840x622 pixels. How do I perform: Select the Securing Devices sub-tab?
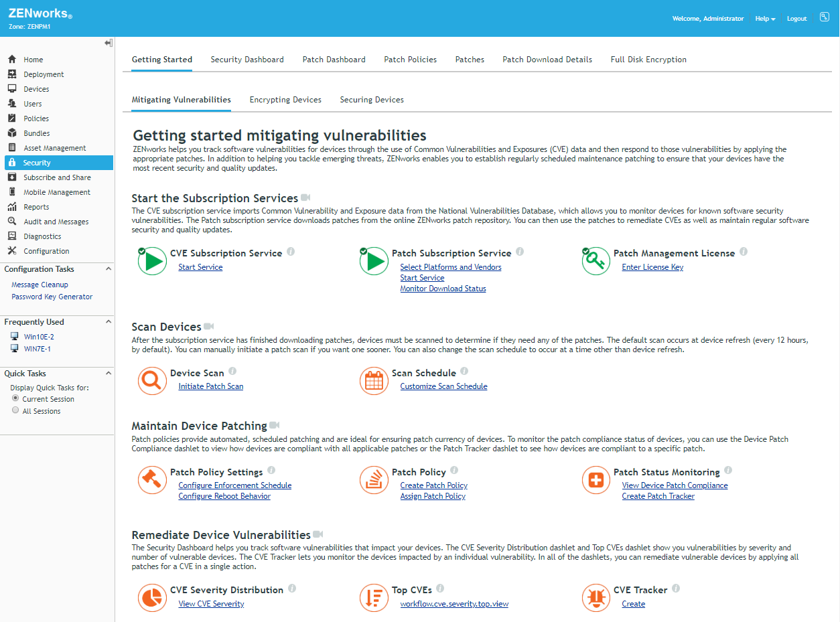pos(372,100)
